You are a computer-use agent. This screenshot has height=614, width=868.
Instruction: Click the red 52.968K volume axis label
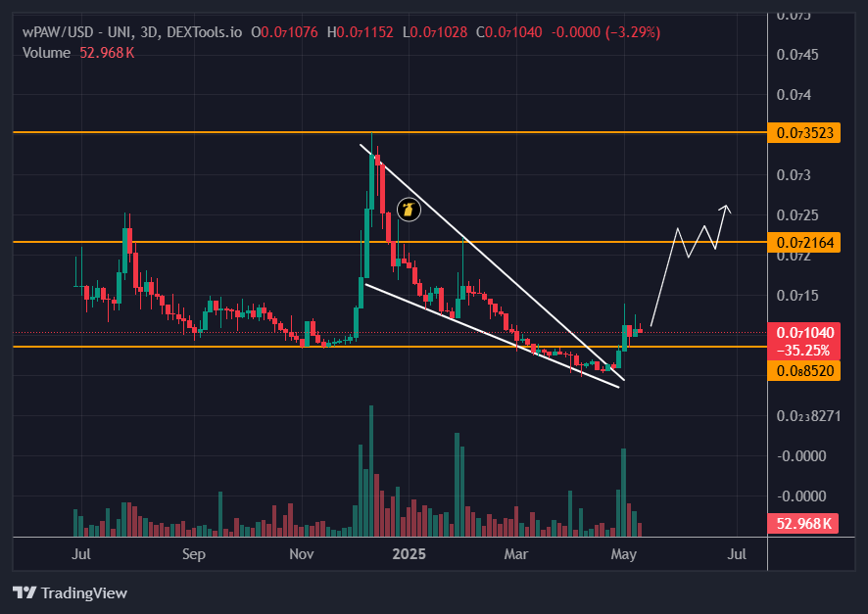pyautogui.click(x=802, y=523)
